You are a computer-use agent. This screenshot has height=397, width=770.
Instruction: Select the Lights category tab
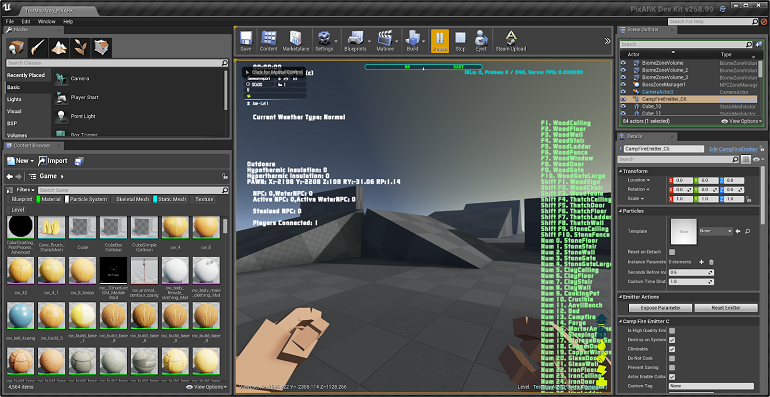point(14,99)
